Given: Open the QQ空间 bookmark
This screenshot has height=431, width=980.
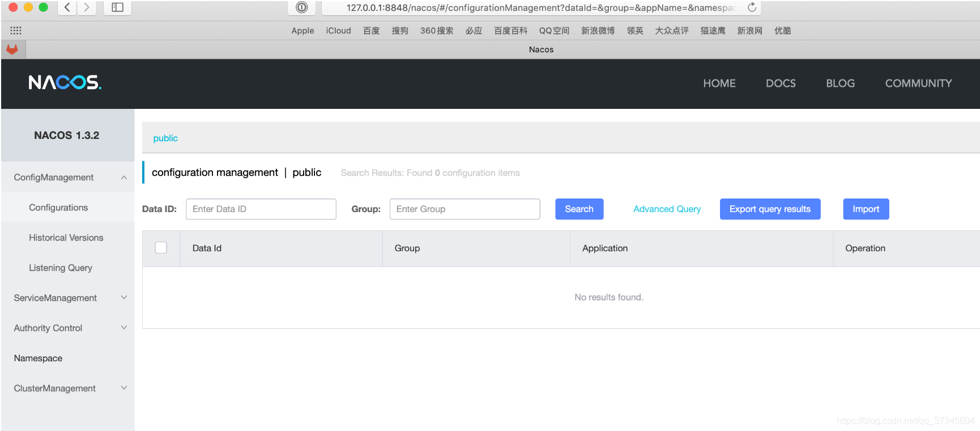Looking at the screenshot, I should pos(554,31).
